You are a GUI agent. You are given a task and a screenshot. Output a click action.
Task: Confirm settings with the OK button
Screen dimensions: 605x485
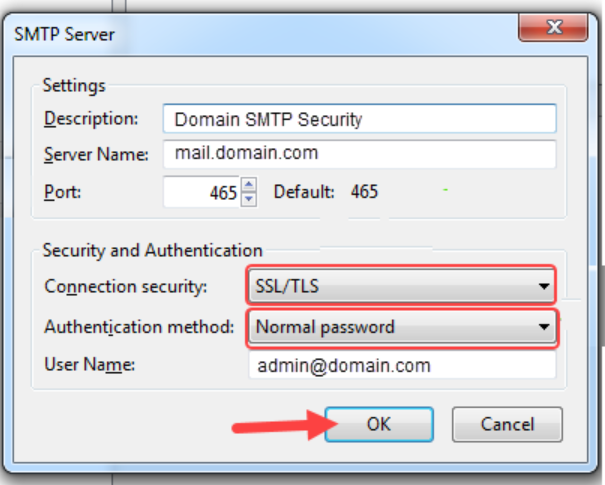[x=378, y=424]
